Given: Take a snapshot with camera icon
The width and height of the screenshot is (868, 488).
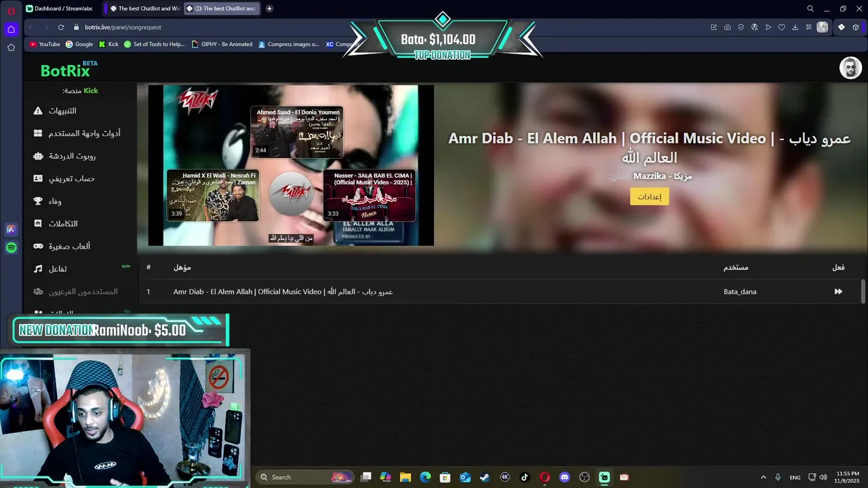Looking at the screenshot, I should pyautogui.click(x=727, y=27).
